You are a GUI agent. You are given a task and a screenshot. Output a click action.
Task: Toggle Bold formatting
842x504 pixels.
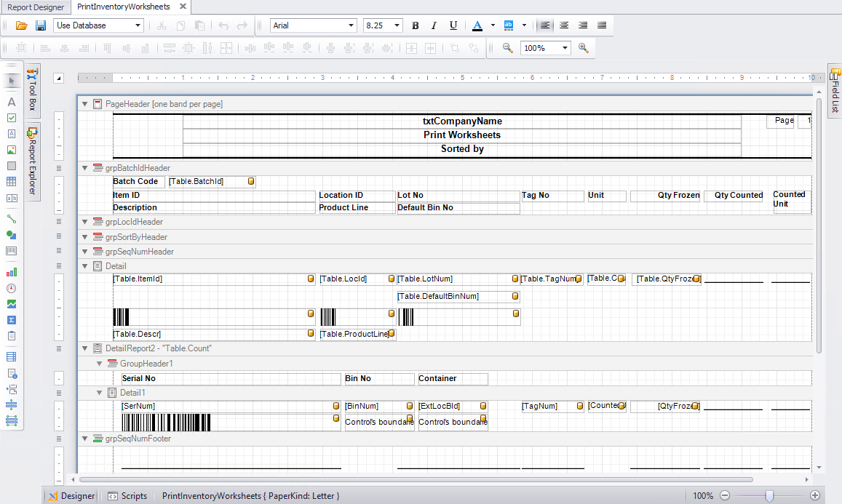[x=416, y=25]
